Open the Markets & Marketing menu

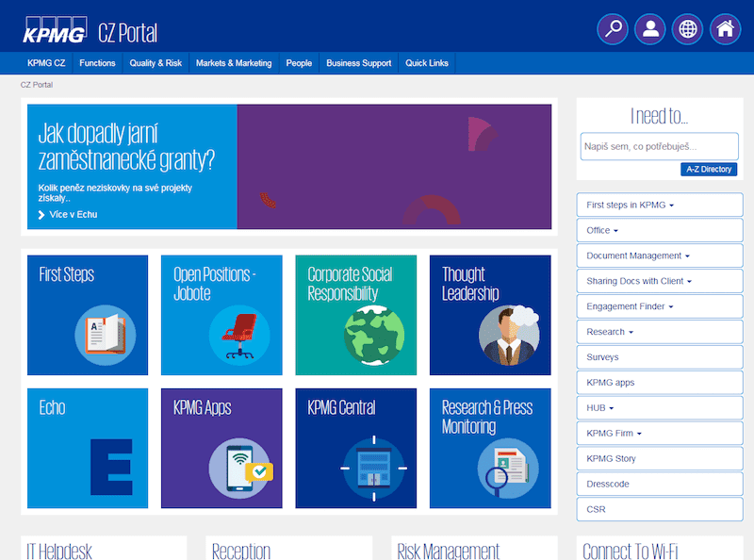pyautogui.click(x=234, y=63)
